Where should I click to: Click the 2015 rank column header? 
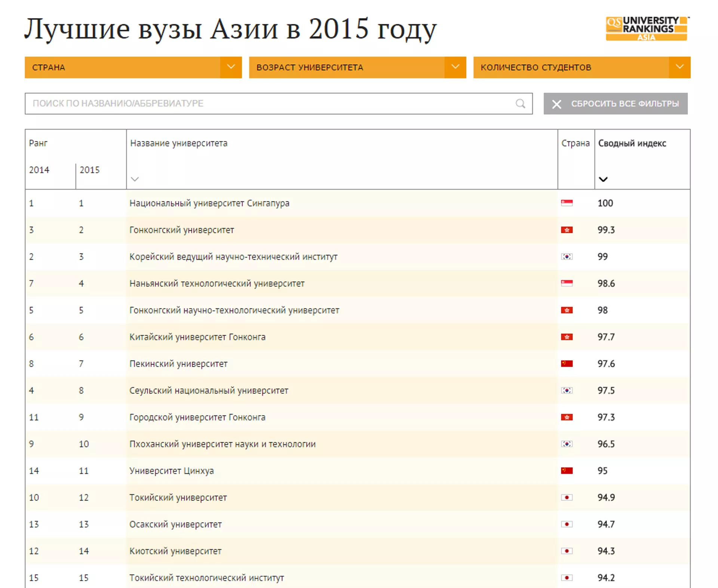tap(90, 170)
